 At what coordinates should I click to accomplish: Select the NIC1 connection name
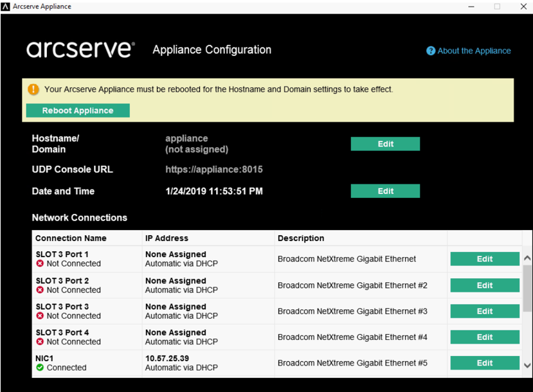[x=44, y=359]
